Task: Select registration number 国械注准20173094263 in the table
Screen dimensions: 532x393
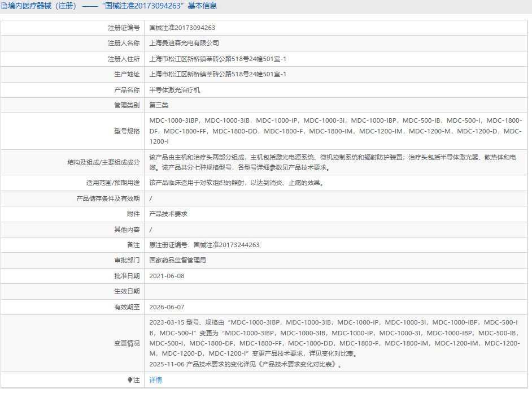Action: (182, 28)
